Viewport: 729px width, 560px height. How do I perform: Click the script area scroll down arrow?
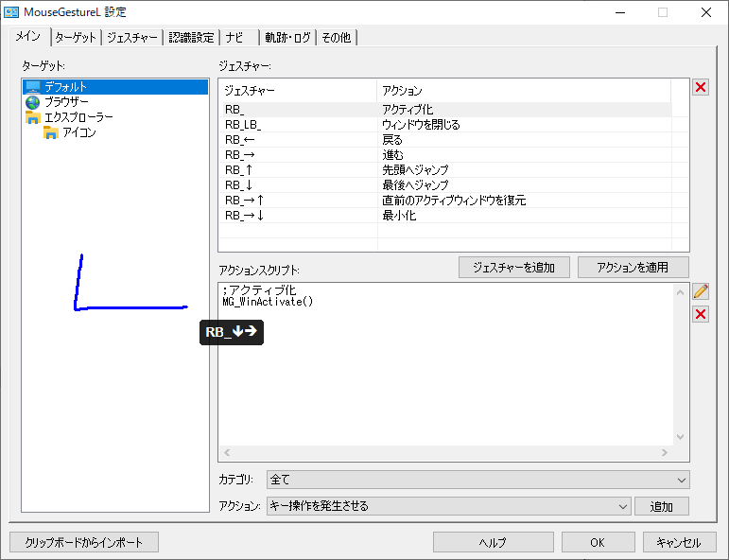tap(679, 437)
